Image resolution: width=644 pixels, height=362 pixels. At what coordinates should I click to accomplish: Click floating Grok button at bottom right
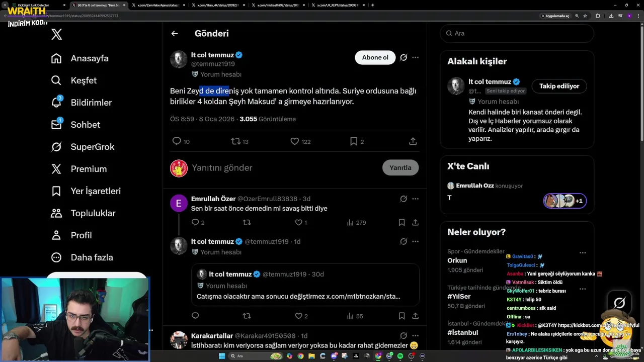coord(619,303)
